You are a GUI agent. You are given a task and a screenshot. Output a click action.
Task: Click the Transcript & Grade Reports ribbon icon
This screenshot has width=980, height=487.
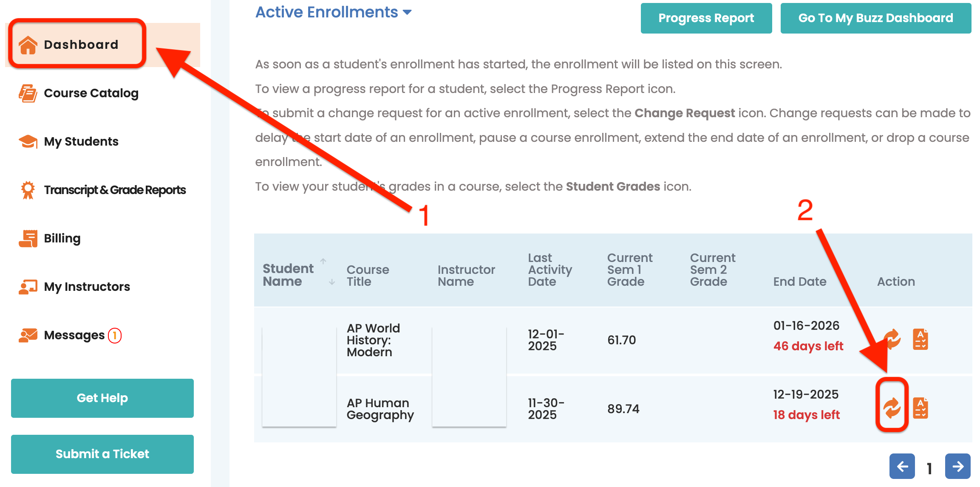(28, 190)
